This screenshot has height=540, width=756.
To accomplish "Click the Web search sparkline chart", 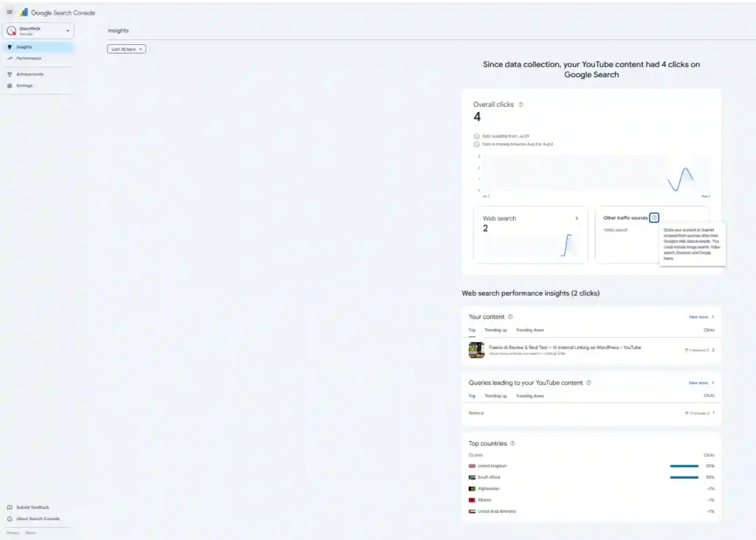I will click(530, 245).
